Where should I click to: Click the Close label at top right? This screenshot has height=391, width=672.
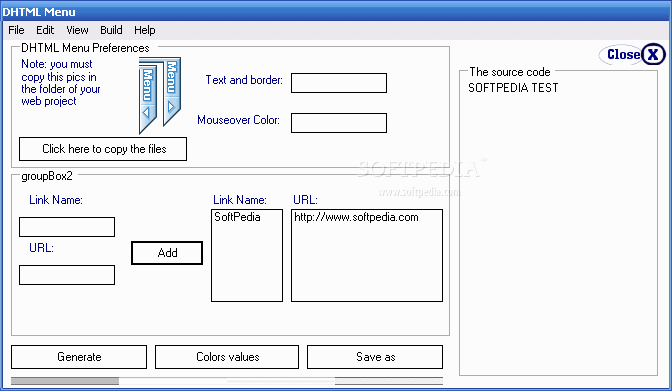(624, 54)
